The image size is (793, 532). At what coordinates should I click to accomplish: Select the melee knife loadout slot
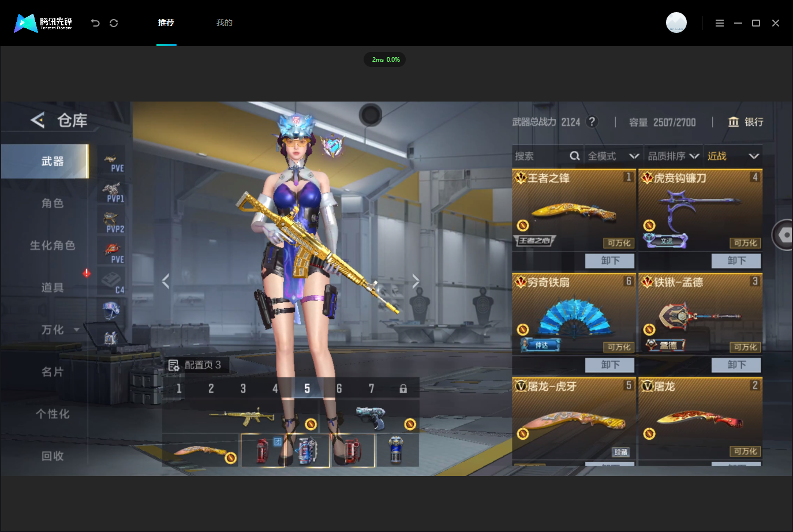click(201, 450)
